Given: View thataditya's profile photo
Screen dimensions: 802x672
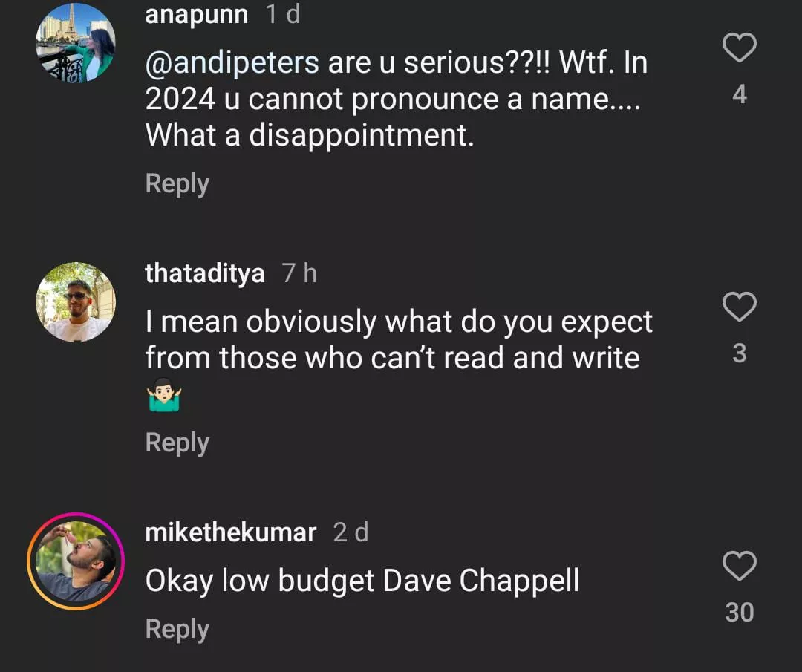Looking at the screenshot, I should pos(76,301).
